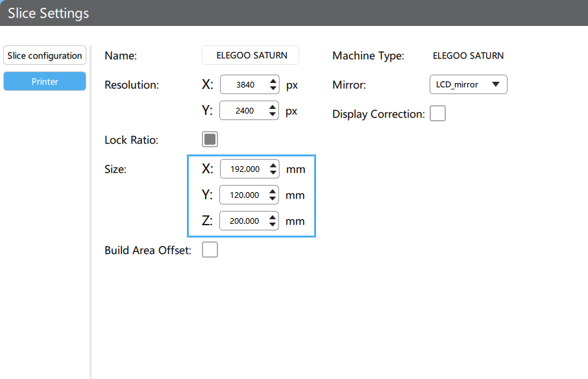
Task: Decrease Size Z value with down arrow
Action: pos(273,225)
